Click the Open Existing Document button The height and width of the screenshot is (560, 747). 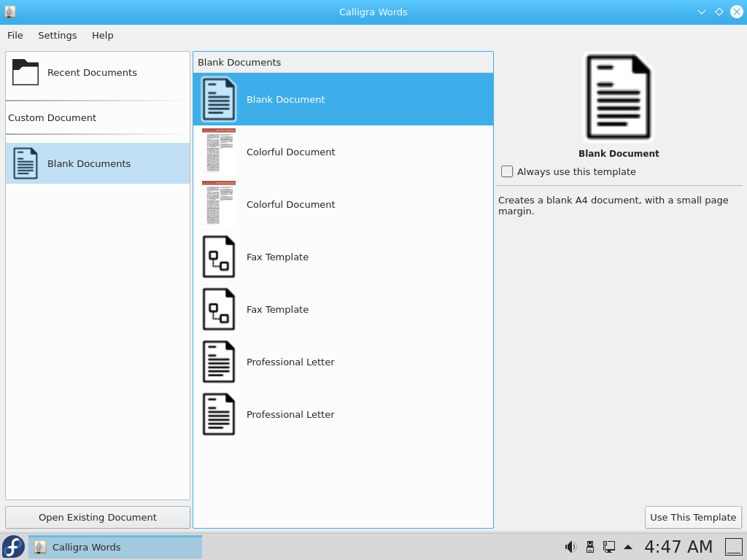98,517
